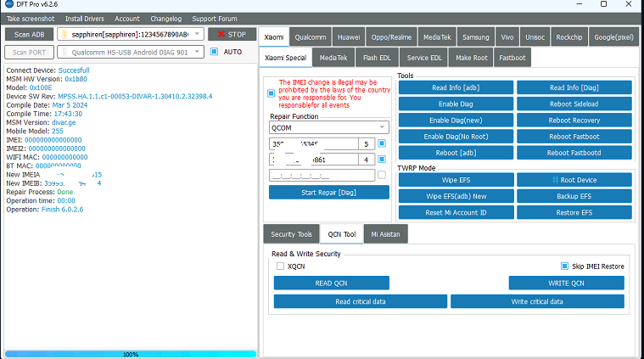Image resolution: width=644 pixels, height=359 pixels.
Task: Click Read Info [Diag] button
Action: [574, 87]
